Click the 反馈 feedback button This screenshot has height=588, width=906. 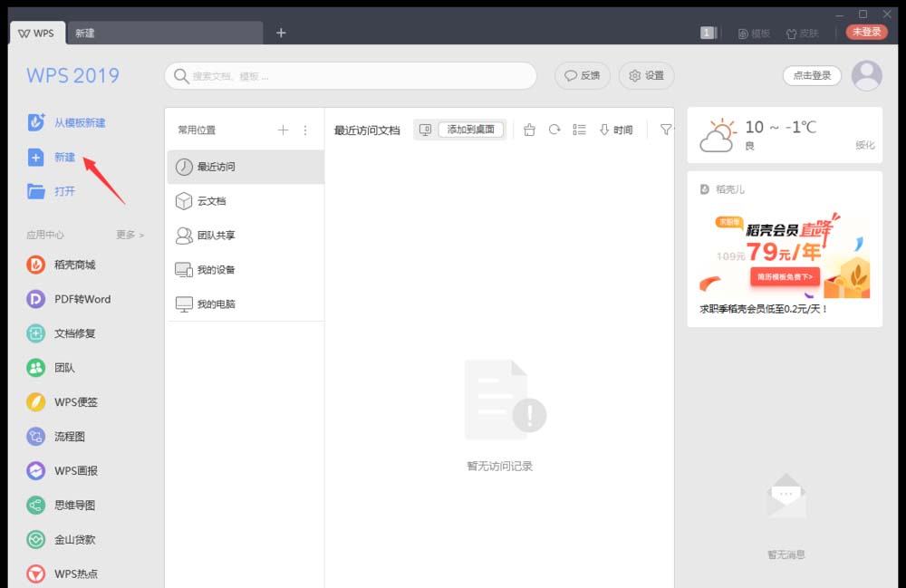point(583,76)
